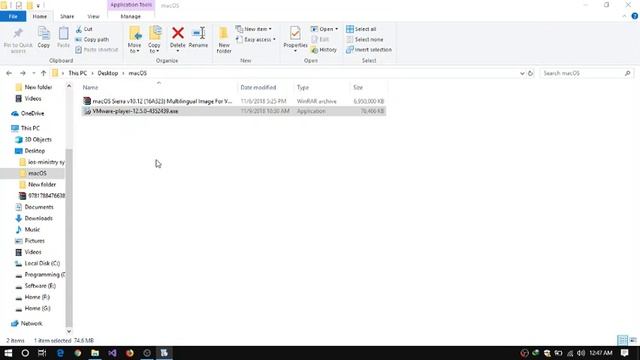Click the Forward navigation arrow
Screen dimensions: 640x360
(23, 73)
